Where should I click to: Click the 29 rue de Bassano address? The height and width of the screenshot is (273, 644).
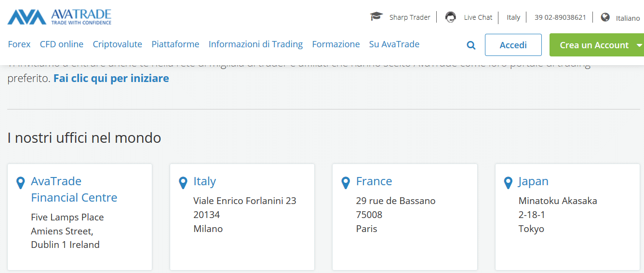[x=396, y=201]
